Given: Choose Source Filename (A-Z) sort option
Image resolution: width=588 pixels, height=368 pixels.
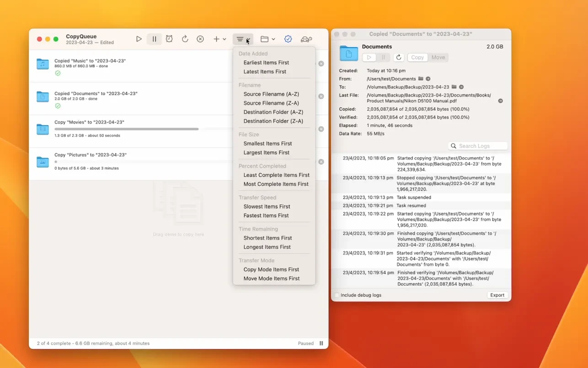Looking at the screenshot, I should pyautogui.click(x=271, y=94).
